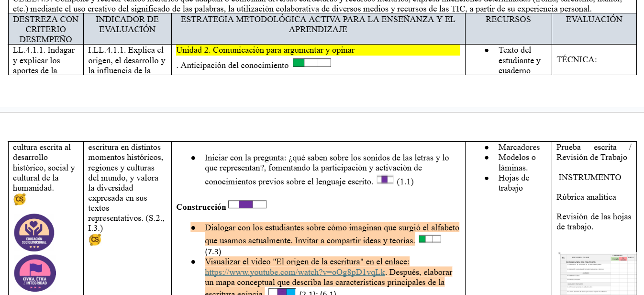
Task: Click the 'TÉCNICA:' label
Action: point(577,60)
